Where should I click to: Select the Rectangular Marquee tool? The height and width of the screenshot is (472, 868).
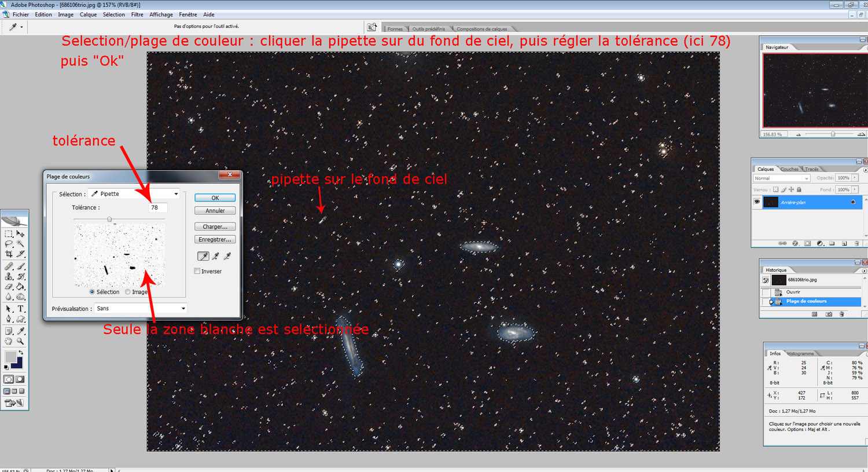point(9,234)
